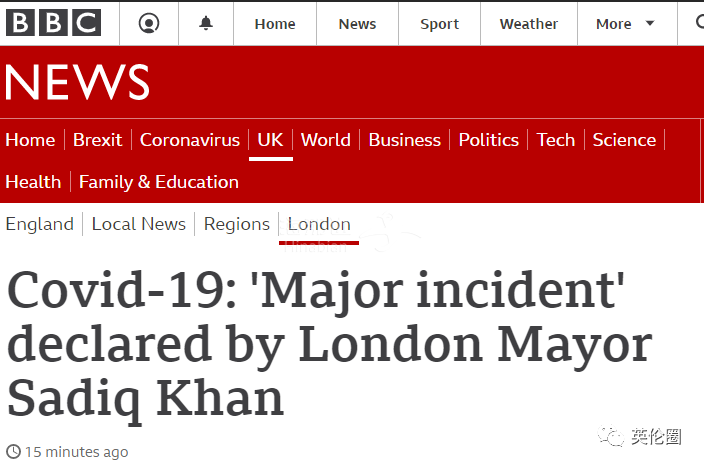Open the notifications bell
The width and height of the screenshot is (704, 467).
pos(206,23)
